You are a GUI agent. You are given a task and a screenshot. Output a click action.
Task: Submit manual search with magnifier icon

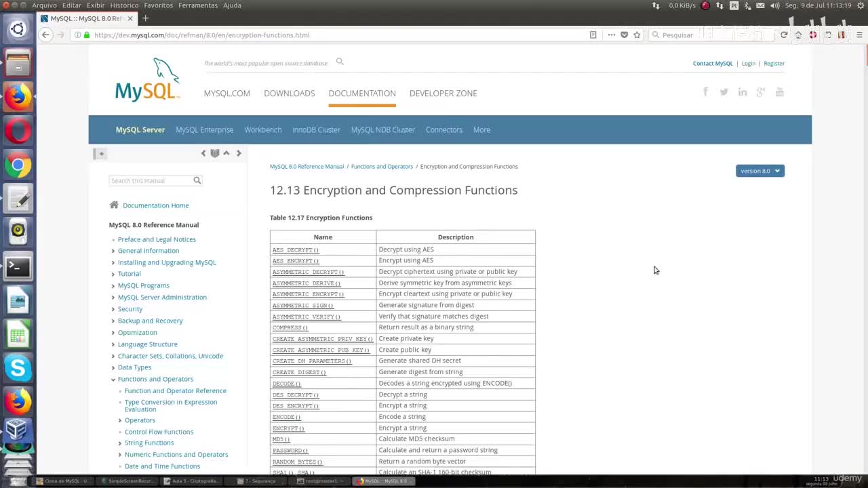tap(197, 180)
